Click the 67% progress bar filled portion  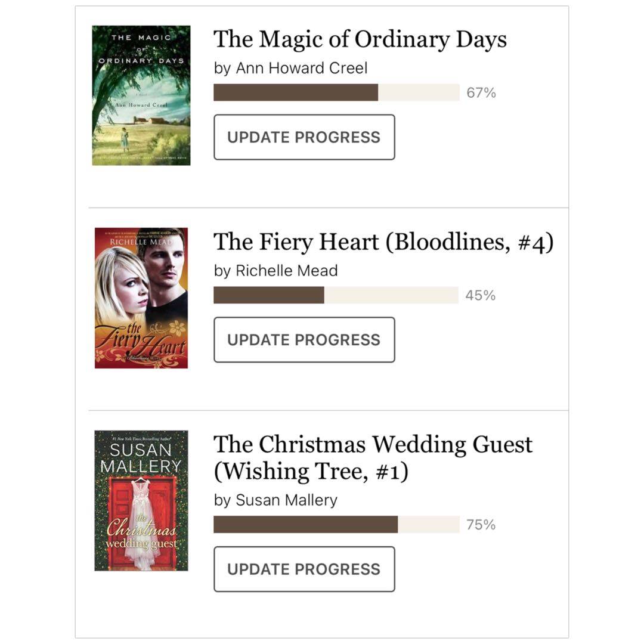pyautogui.click(x=296, y=92)
